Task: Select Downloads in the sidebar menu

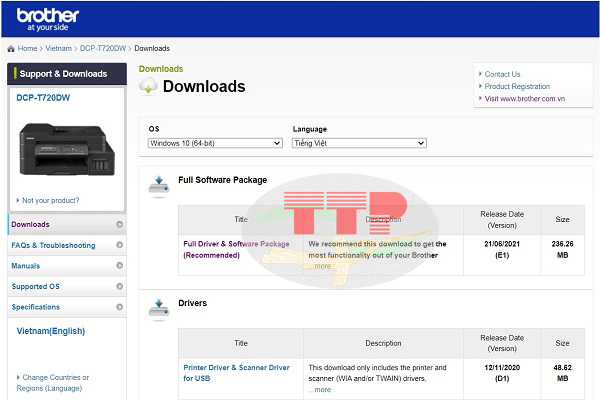Action: (67, 224)
